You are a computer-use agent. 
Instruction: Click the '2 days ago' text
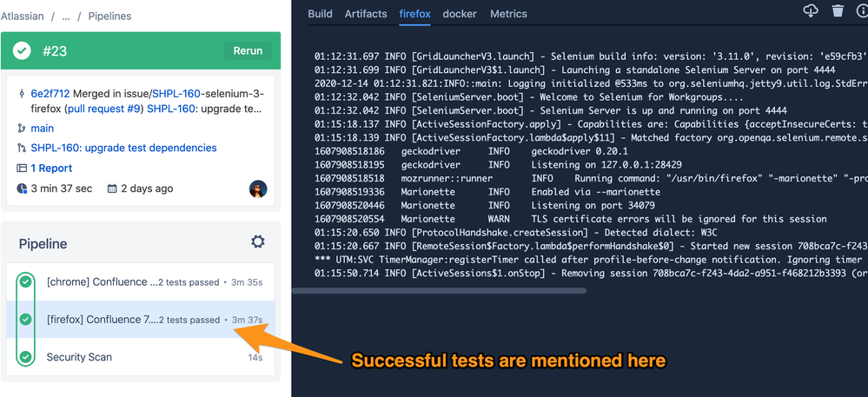coord(147,189)
